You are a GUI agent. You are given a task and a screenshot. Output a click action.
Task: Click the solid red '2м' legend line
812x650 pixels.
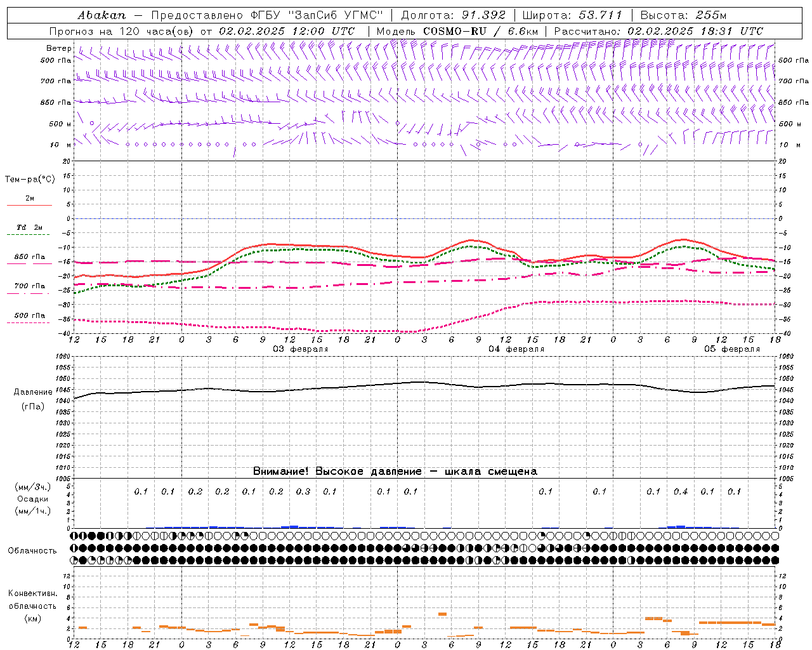(x=29, y=206)
